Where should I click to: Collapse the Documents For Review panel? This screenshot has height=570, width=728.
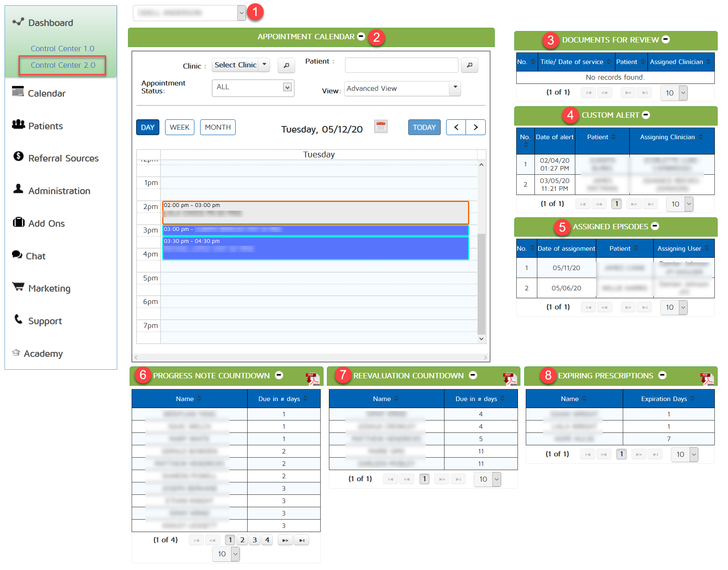666,39
